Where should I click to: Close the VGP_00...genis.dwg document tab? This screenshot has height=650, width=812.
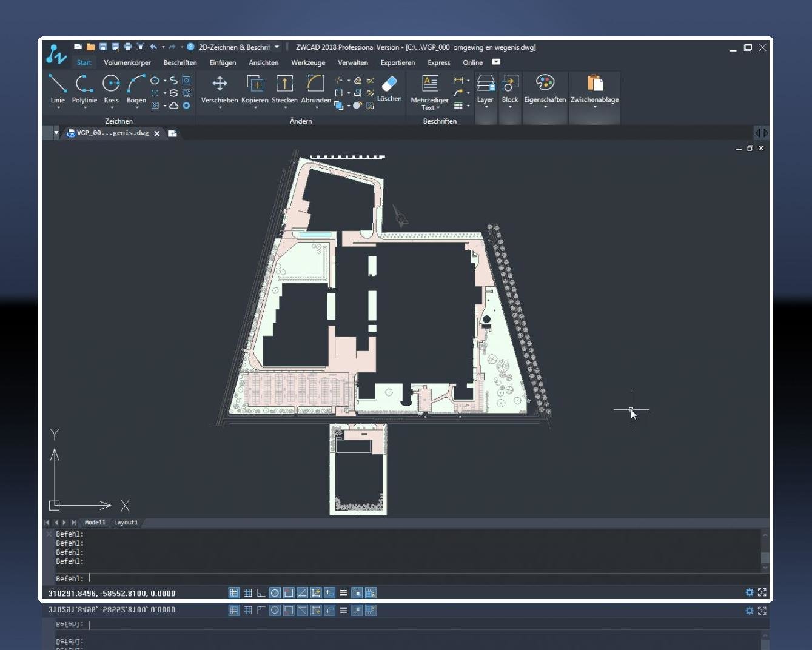[x=157, y=133]
